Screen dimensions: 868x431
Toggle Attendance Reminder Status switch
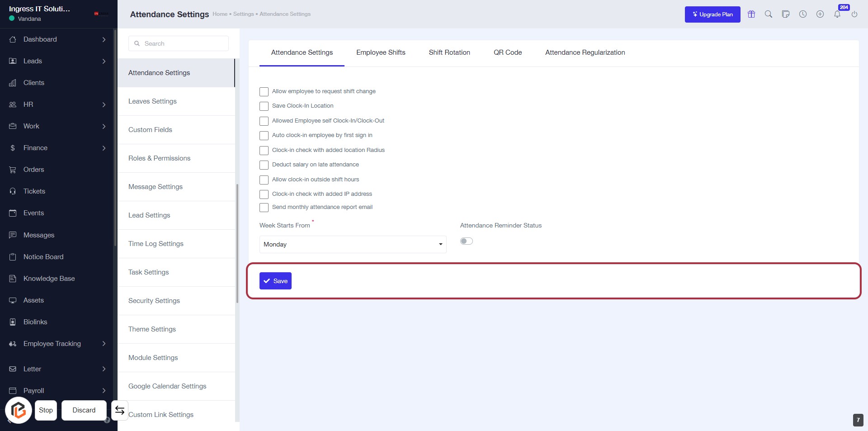tap(466, 241)
